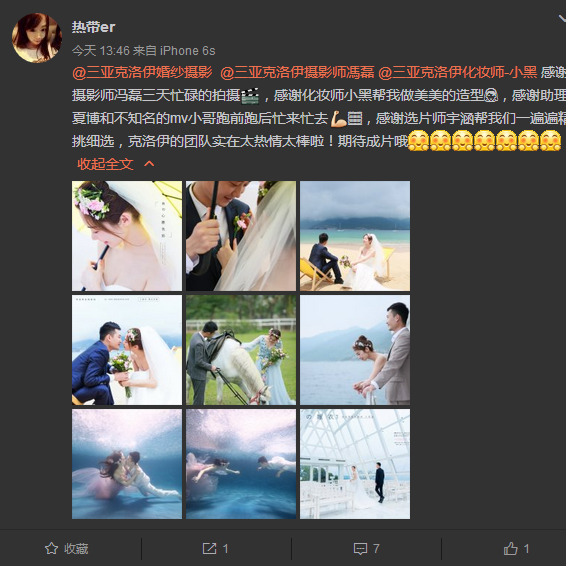The image size is (566, 566).
Task: Open the @三亚克洛伊化妆师-小黑 mention link
Action: [457, 73]
